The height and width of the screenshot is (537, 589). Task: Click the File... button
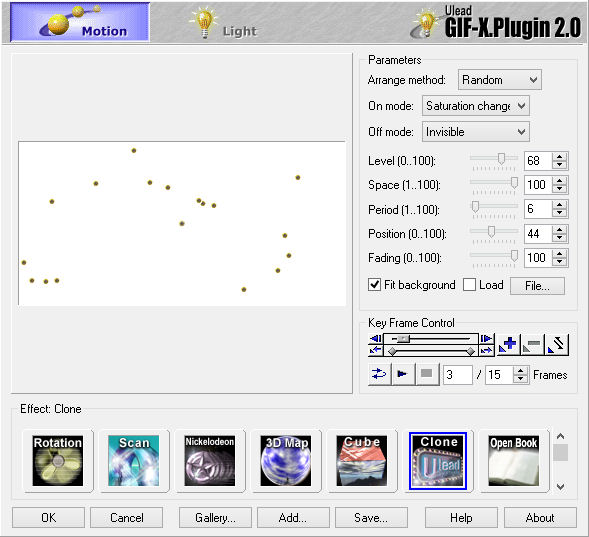537,286
